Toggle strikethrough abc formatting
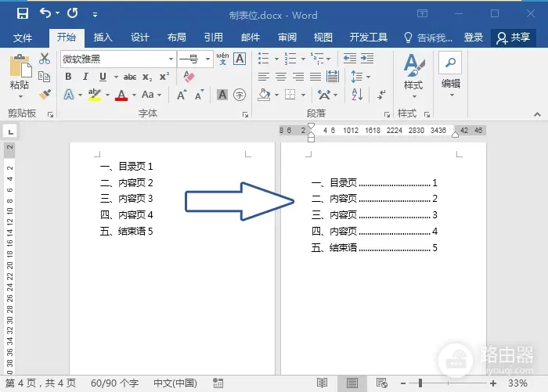The image size is (548, 392). tap(129, 77)
